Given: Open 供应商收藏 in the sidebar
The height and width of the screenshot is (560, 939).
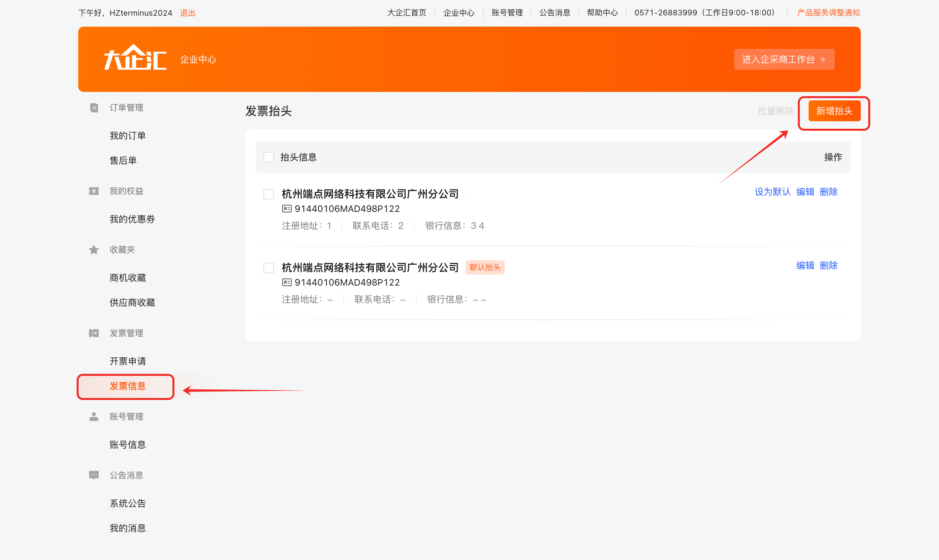Looking at the screenshot, I should pos(132,302).
